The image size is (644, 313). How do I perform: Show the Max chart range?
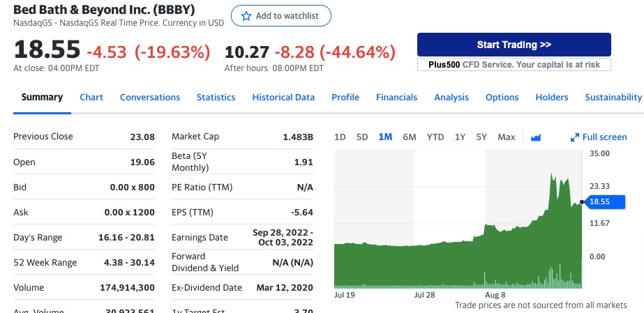coord(507,137)
